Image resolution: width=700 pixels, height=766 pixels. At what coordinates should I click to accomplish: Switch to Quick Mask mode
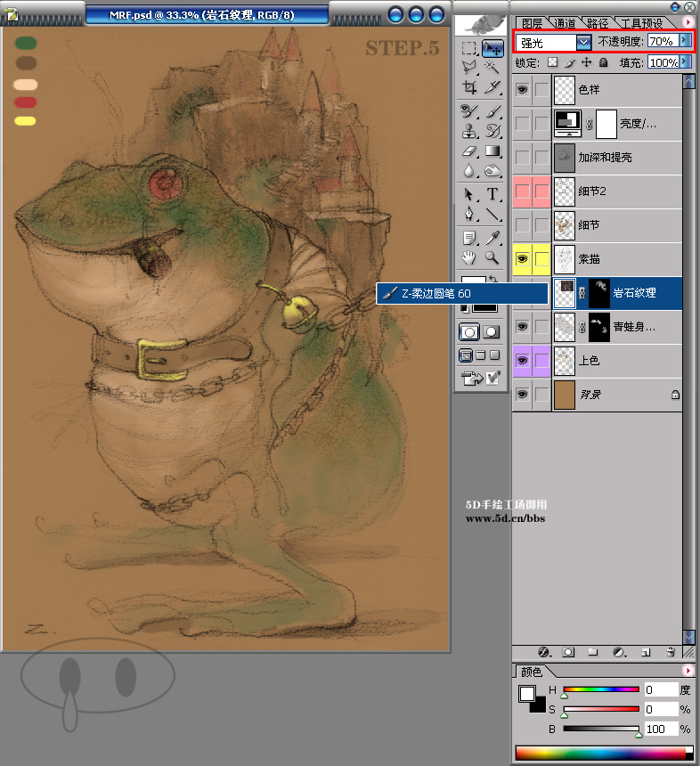(492, 332)
